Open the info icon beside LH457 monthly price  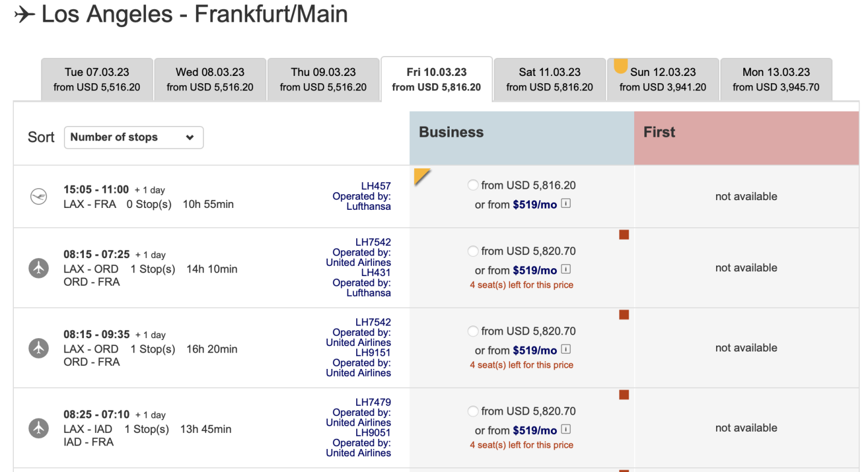click(565, 204)
